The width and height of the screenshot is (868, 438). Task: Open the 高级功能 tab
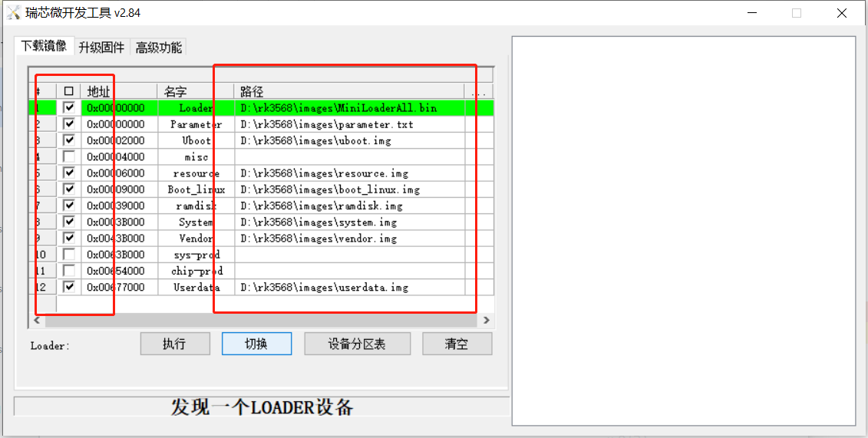[x=158, y=48]
